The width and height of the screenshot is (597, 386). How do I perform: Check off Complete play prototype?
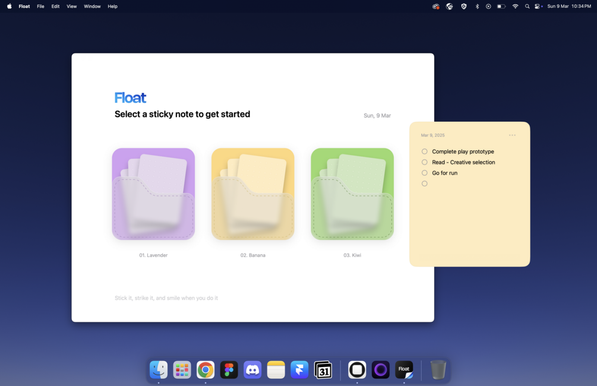[x=425, y=151]
